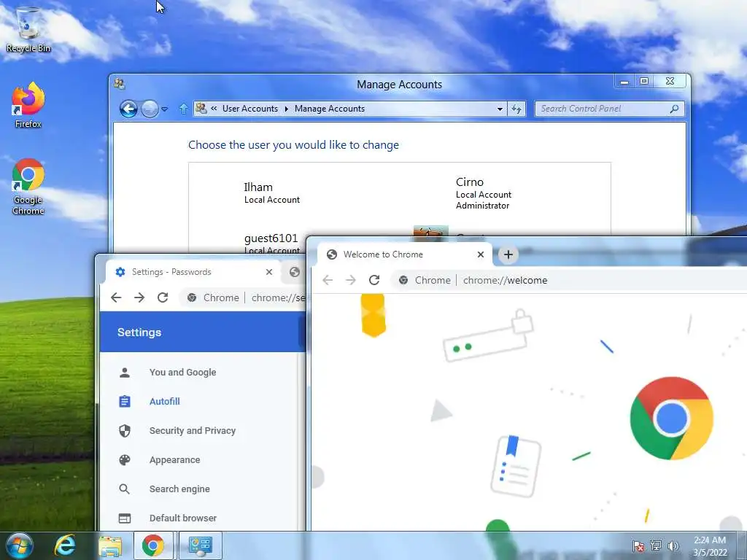Click the chrome://welcome address bar
This screenshot has height=560, width=747.
(x=569, y=280)
